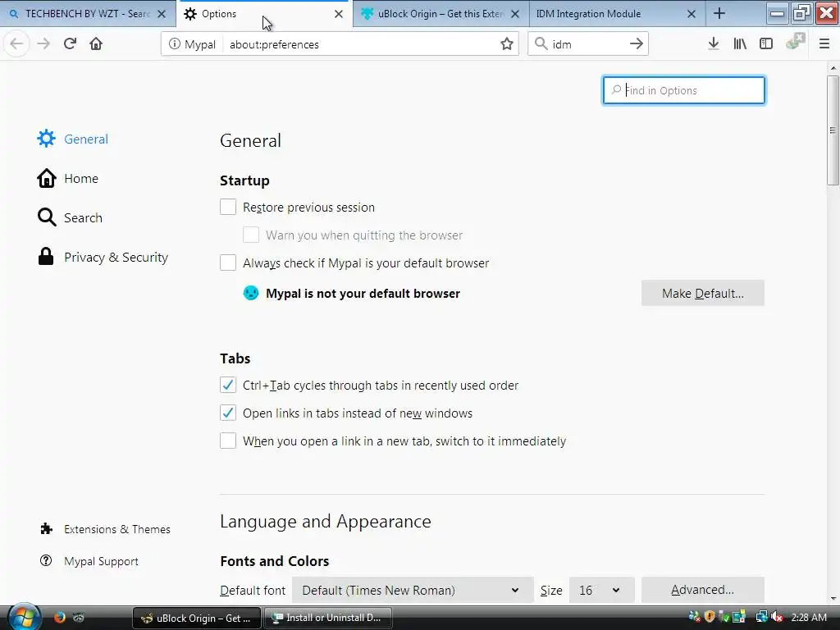Toggle Warn you when quitting the browser
The image size is (840, 630).
(251, 235)
